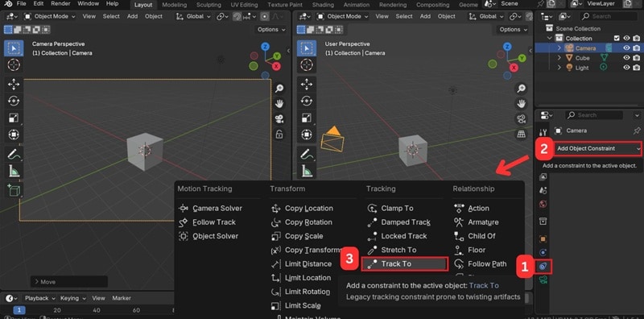Switch to the Shading workspace tab
644x319 pixels.
(x=324, y=5)
